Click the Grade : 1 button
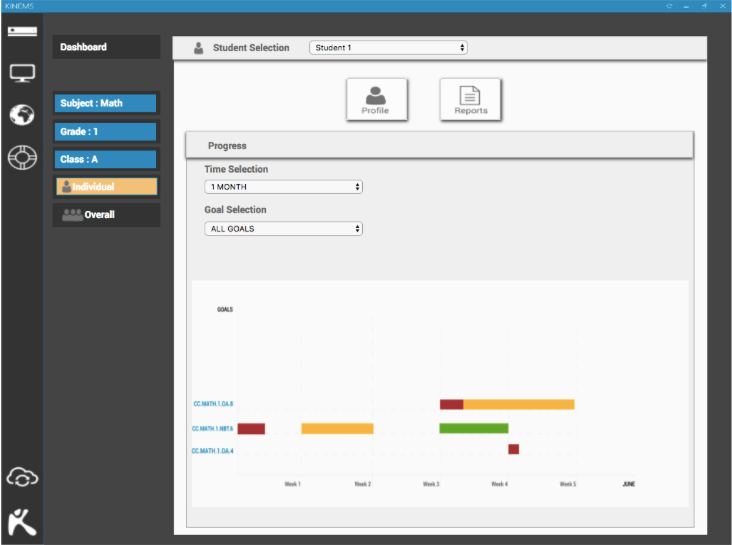The image size is (732, 545). 106,131
